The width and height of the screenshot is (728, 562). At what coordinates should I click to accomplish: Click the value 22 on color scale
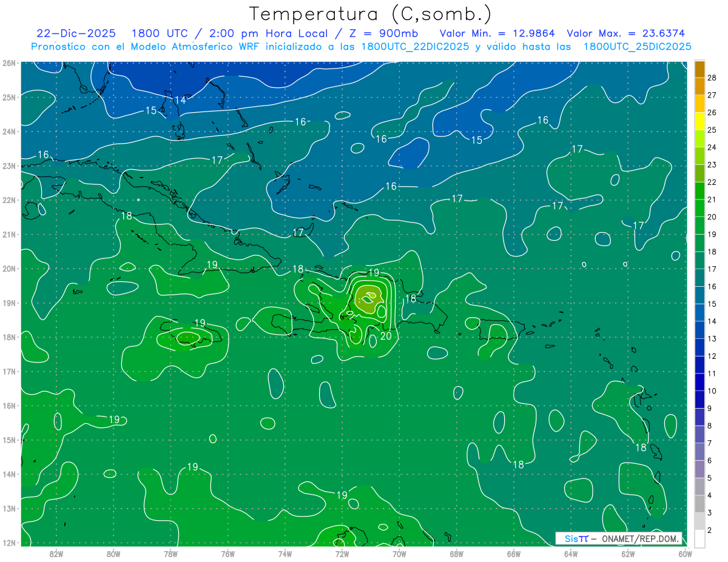(x=712, y=181)
